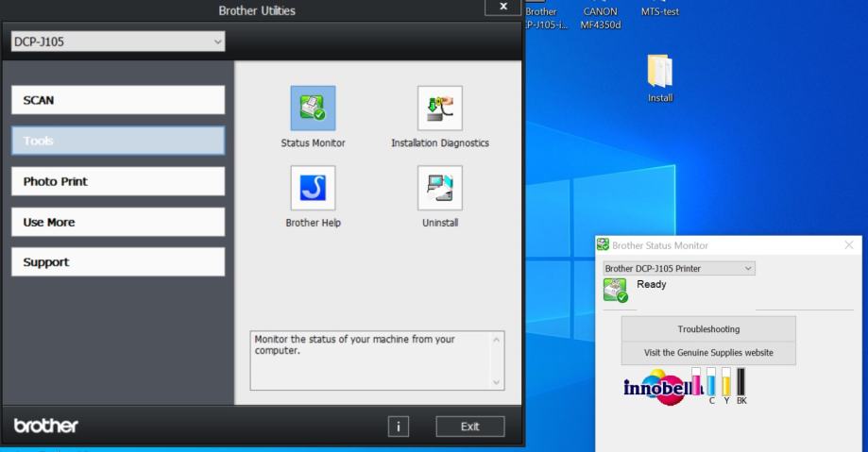Click the Exit button
The image size is (868, 452).
[x=470, y=427]
